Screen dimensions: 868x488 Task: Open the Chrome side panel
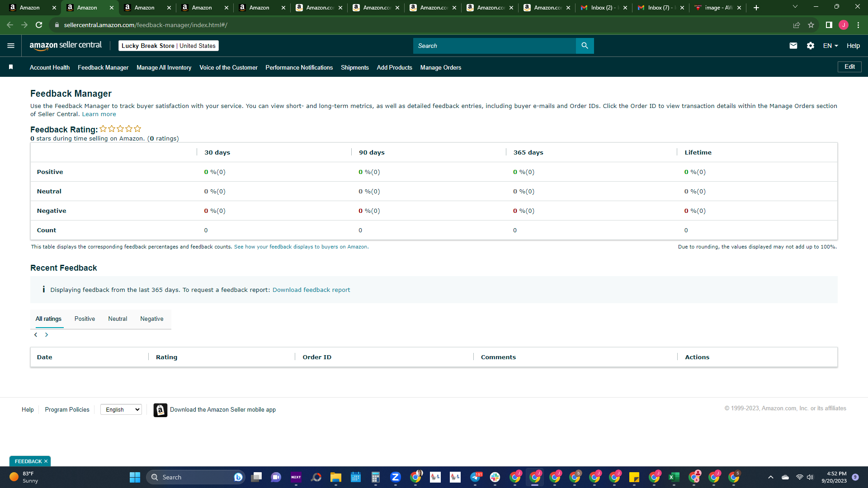[829, 25]
